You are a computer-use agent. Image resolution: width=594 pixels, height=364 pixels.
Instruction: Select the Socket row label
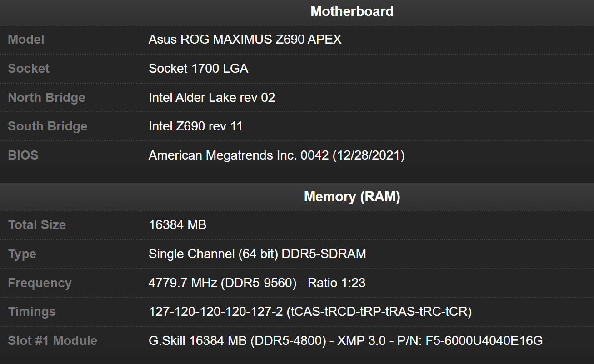coord(28,68)
